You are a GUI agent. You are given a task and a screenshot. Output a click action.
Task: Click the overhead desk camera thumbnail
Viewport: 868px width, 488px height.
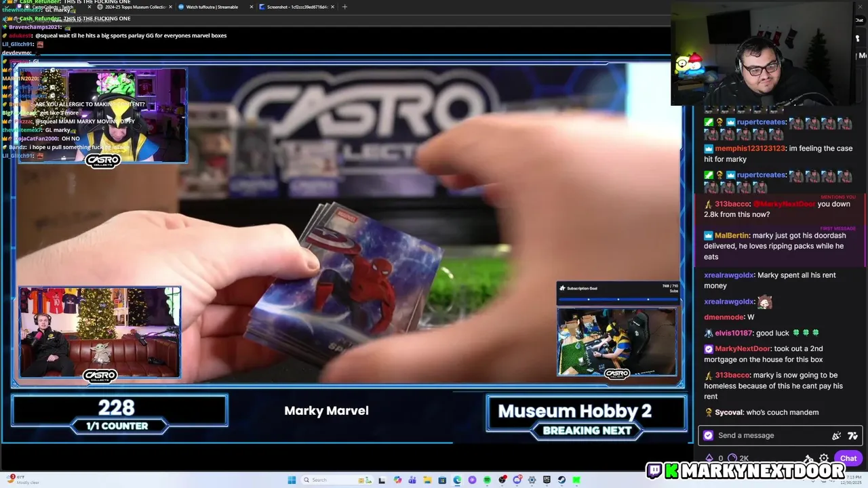pyautogui.click(x=616, y=341)
